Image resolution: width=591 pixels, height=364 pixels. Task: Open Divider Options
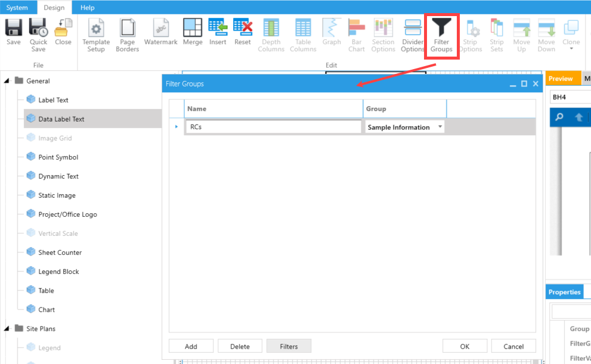413,35
